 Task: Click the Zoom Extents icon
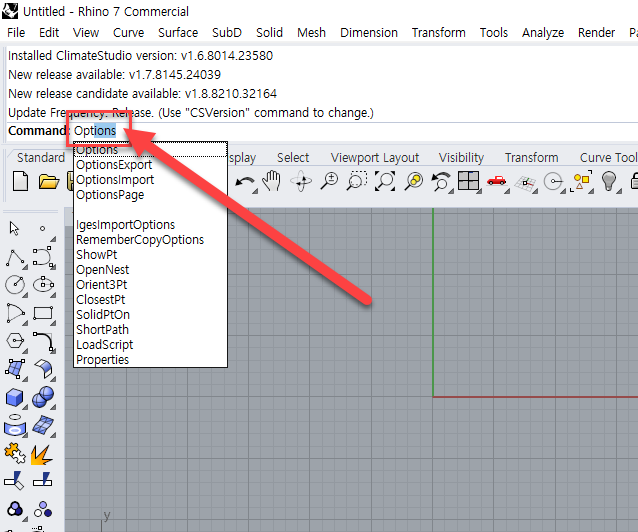[x=385, y=181]
